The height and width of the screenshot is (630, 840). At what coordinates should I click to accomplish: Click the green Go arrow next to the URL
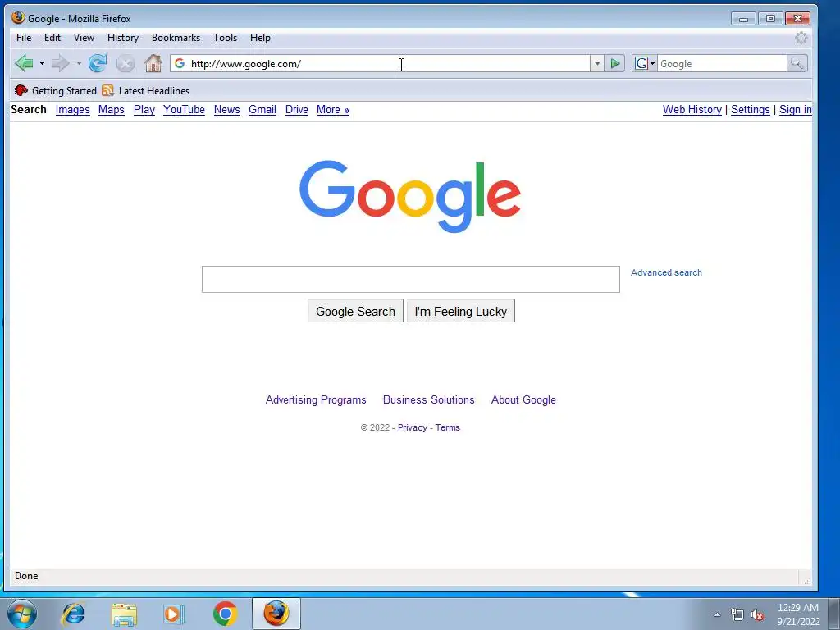tap(615, 64)
